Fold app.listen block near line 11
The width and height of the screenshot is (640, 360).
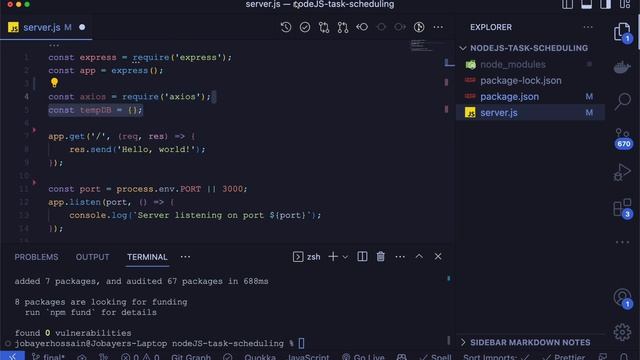coord(34,182)
